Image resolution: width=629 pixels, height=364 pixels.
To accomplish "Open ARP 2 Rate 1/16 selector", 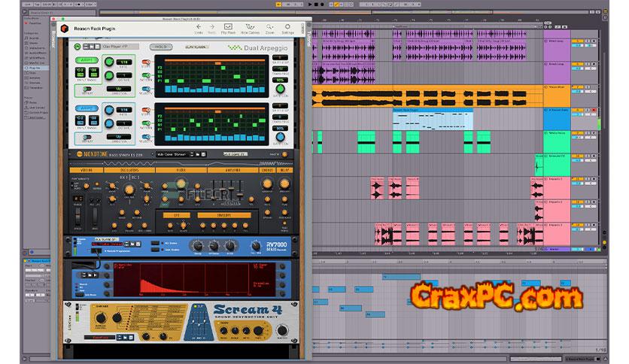I will tap(124, 110).
